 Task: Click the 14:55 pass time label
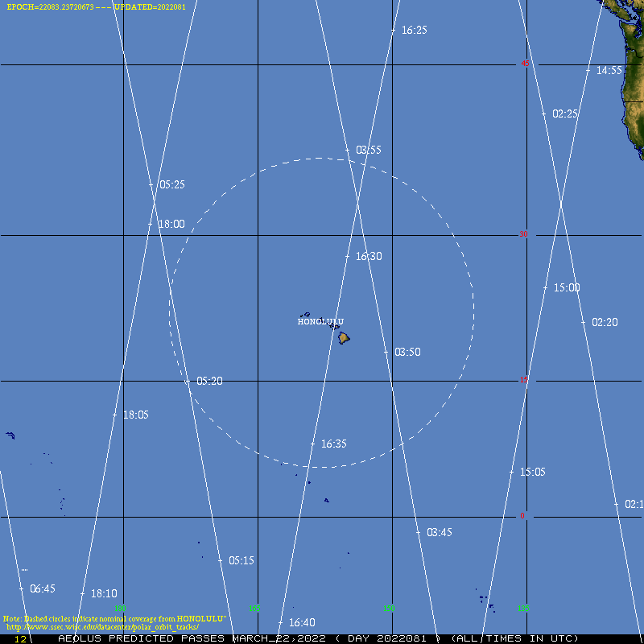[x=609, y=70]
